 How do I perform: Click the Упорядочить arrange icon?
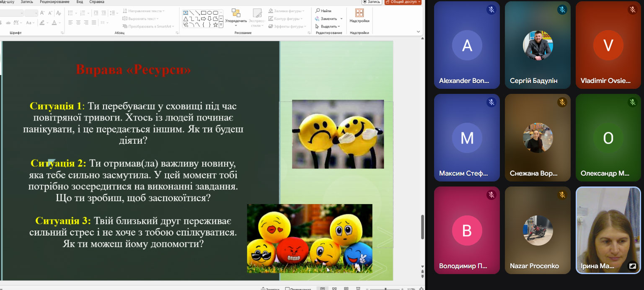click(x=236, y=13)
